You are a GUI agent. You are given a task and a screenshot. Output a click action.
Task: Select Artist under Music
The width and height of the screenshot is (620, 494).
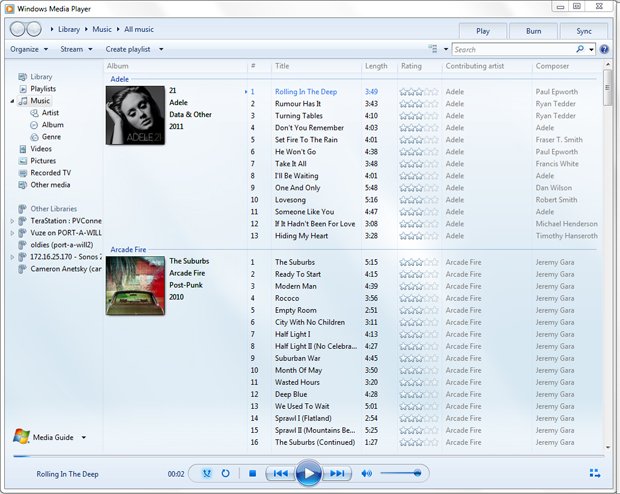[50, 113]
